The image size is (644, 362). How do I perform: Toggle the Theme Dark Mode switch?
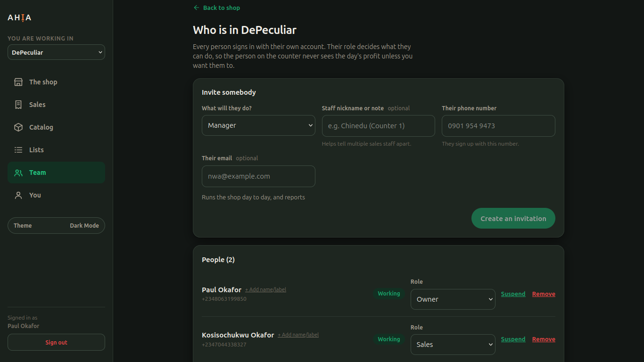tap(56, 225)
